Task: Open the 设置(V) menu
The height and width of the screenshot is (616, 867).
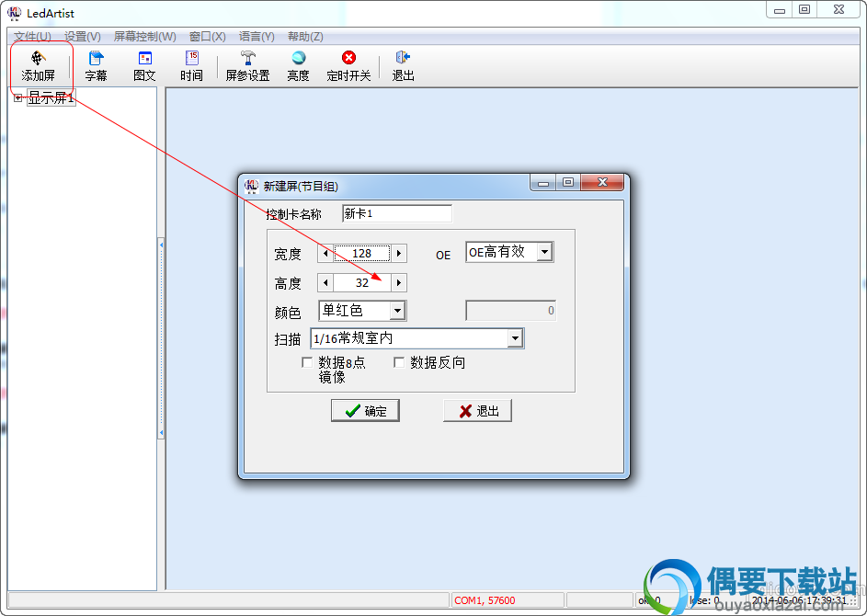Action: [83, 37]
